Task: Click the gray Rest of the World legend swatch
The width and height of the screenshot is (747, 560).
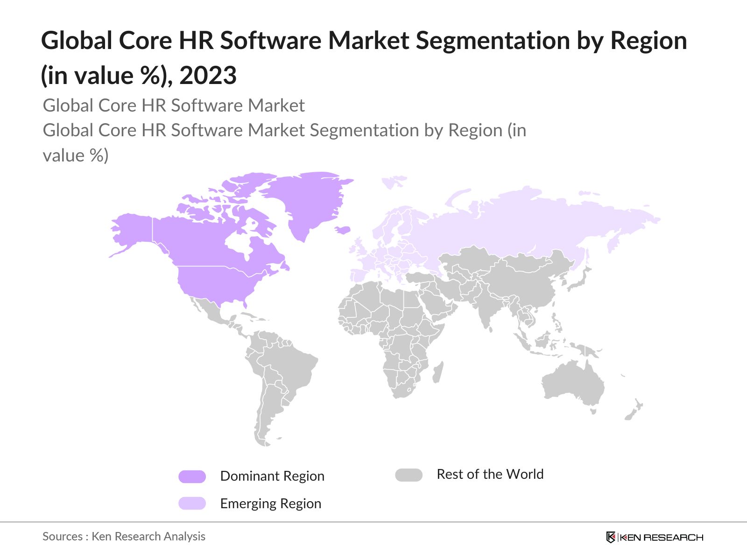Action: (x=409, y=474)
